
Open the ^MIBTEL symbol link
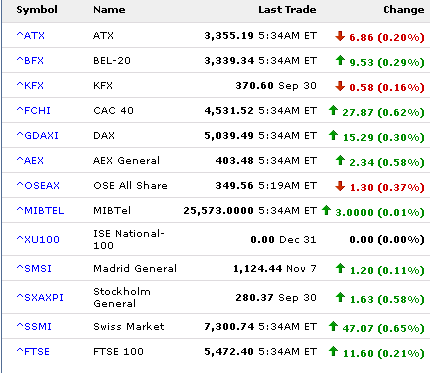tap(40, 210)
